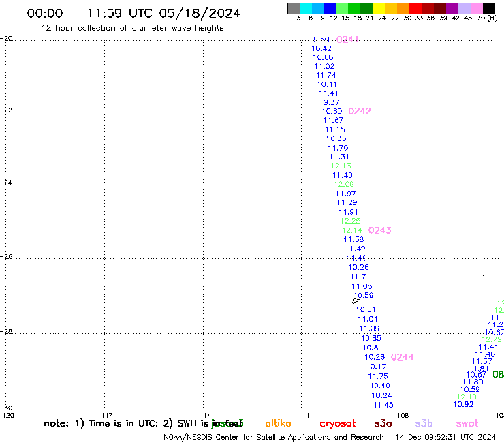
Task: Click the -108 longitude axis label
Action: (x=400, y=415)
